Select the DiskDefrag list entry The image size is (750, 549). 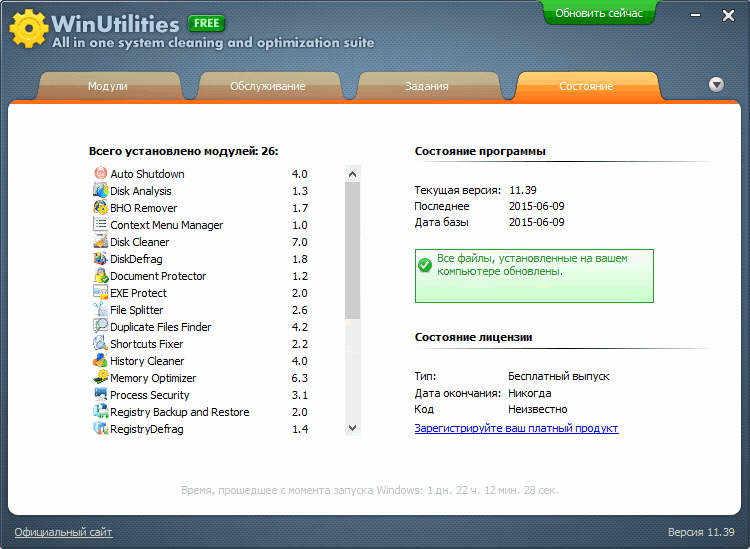[201, 259]
